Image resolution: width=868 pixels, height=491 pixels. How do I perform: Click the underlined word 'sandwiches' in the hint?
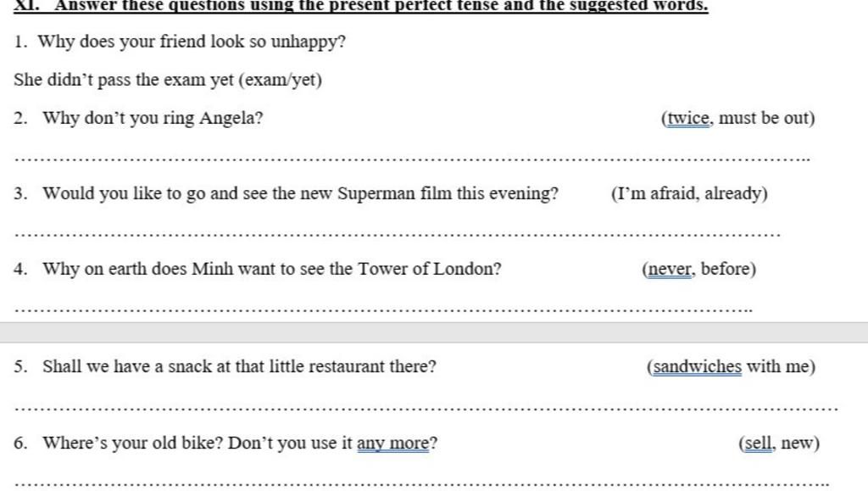point(697,366)
